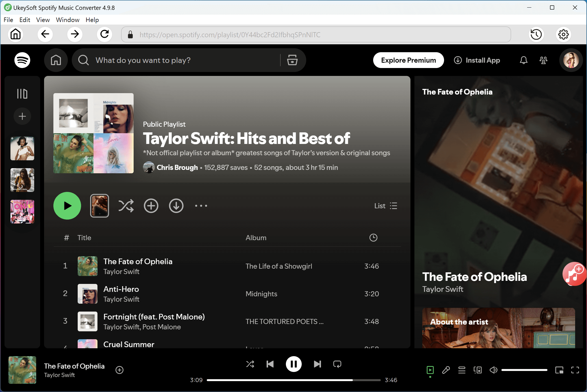Open the List view layout dropdown
This screenshot has height=392, width=587.
[385, 206]
